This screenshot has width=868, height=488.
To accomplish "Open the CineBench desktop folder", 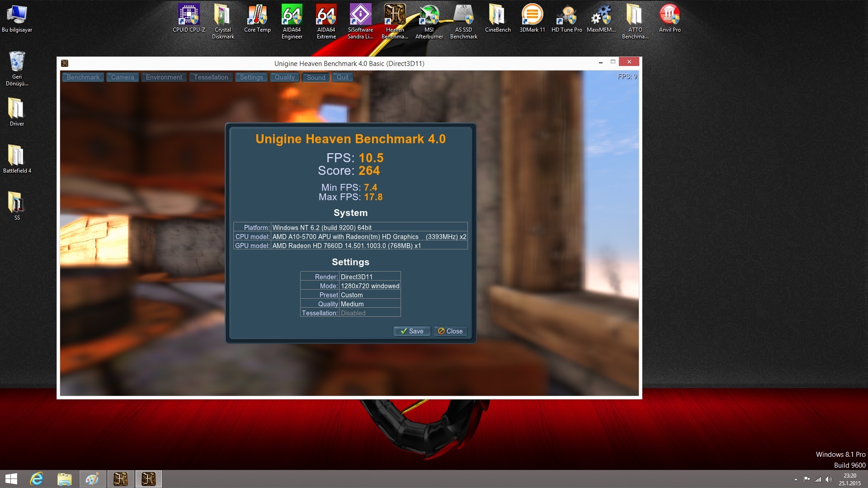I will 498,19.
